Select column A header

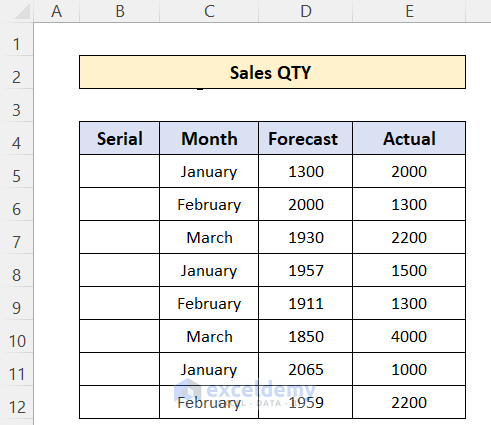[x=57, y=11]
